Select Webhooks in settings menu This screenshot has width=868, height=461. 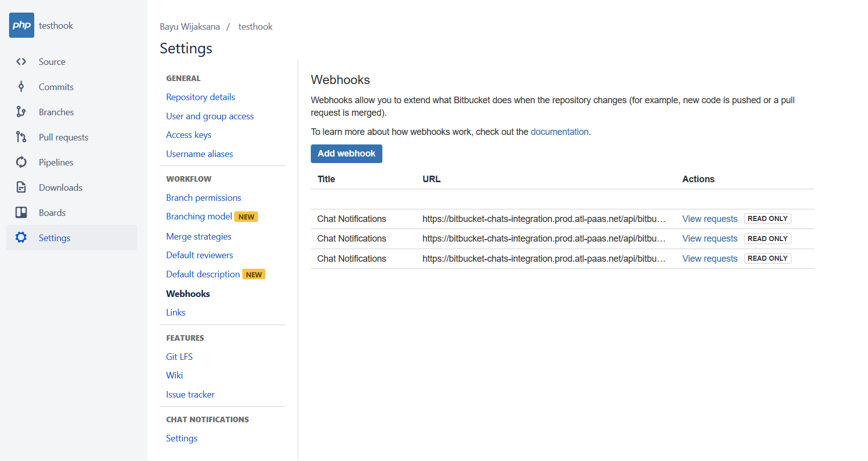pos(188,294)
